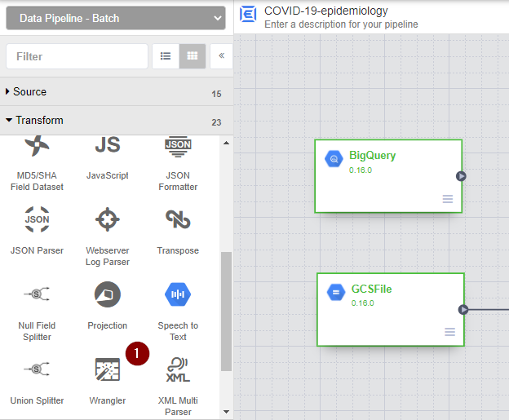509x420 pixels.
Task: Add the MD5/SHA Field Dataset transform
Action: click(37, 164)
